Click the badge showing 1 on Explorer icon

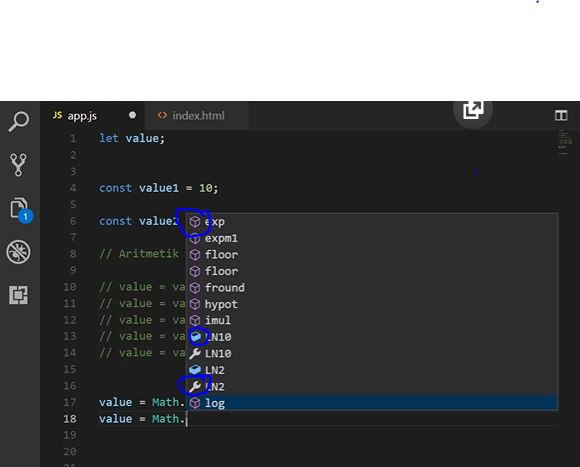[x=25, y=216]
